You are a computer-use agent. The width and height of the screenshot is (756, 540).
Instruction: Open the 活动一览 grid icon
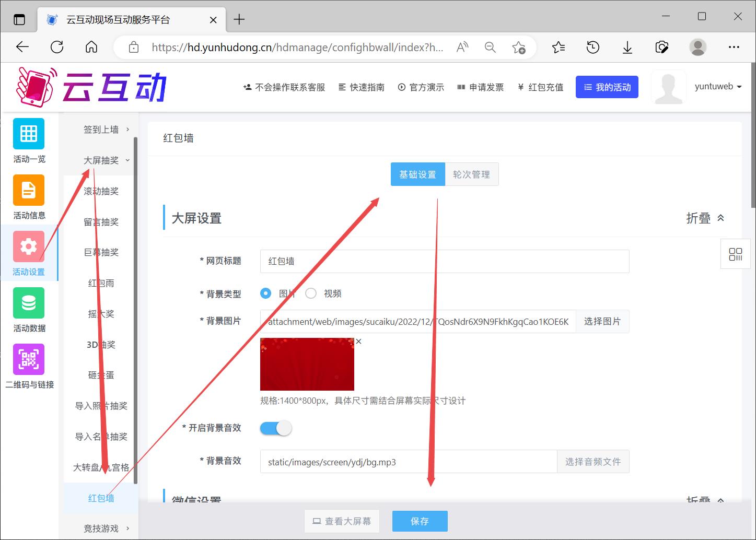click(x=29, y=134)
